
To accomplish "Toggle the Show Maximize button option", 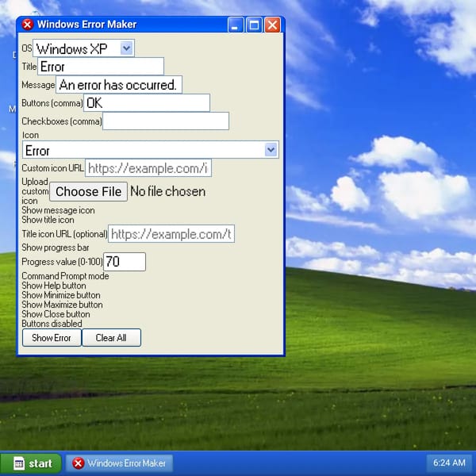I will click(x=62, y=305).
